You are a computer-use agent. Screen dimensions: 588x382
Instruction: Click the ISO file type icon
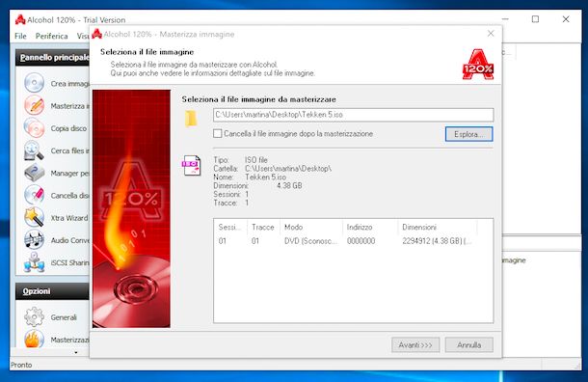click(x=192, y=166)
